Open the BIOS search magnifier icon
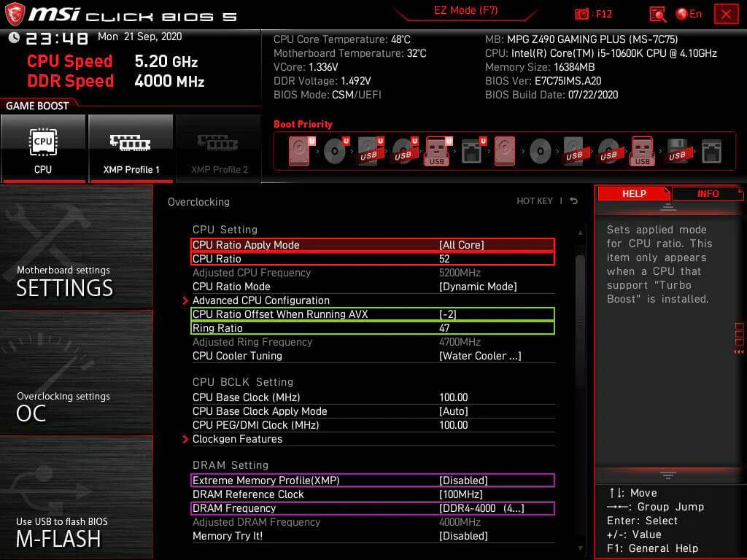The image size is (747, 560). point(657,15)
